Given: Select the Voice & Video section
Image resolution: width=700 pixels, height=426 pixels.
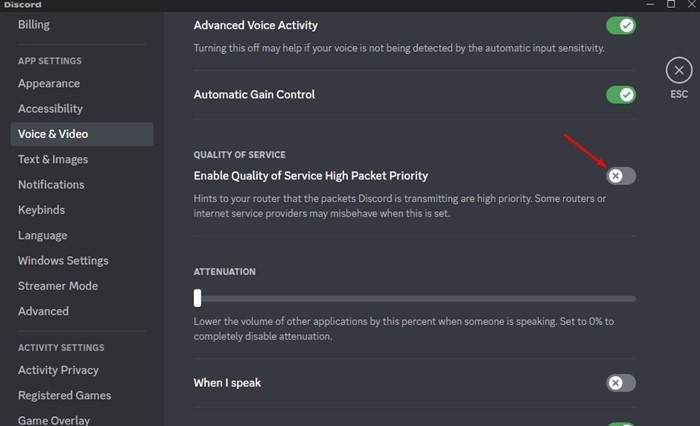Looking at the screenshot, I should click(53, 134).
